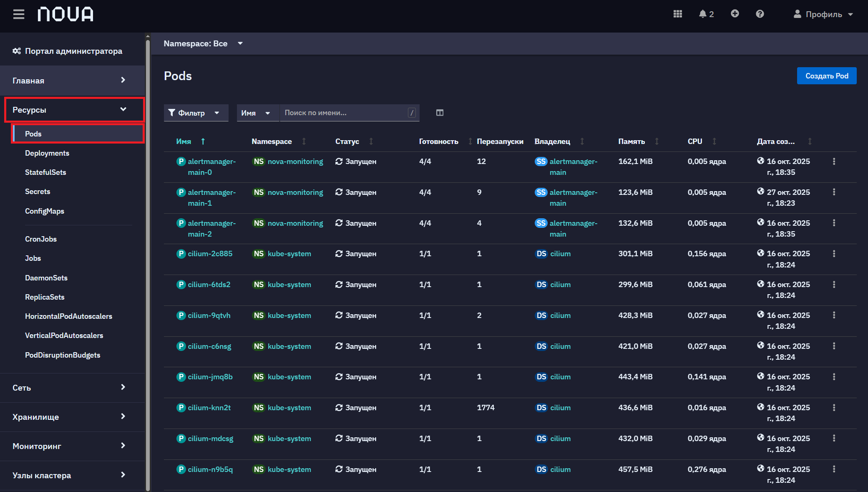Image resolution: width=868 pixels, height=492 pixels.
Task: Open the hamburger navigation menu
Action: [19, 14]
